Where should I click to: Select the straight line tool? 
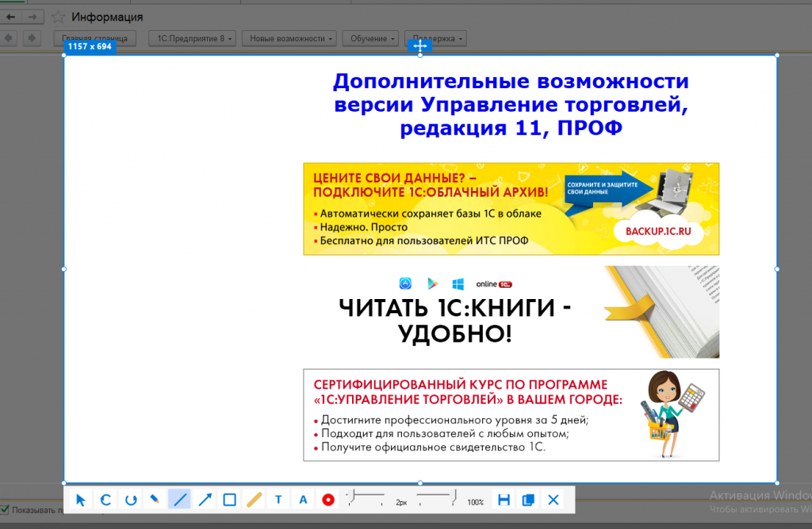click(x=180, y=500)
